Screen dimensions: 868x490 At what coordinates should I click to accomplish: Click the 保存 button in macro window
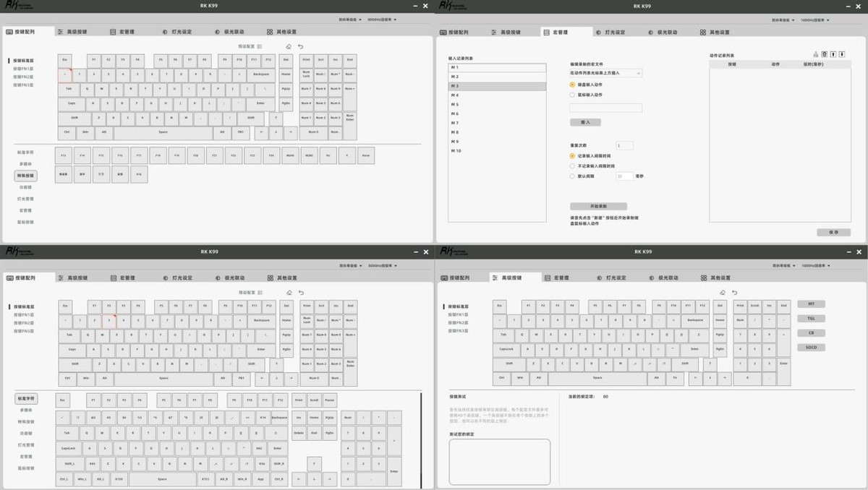(833, 232)
